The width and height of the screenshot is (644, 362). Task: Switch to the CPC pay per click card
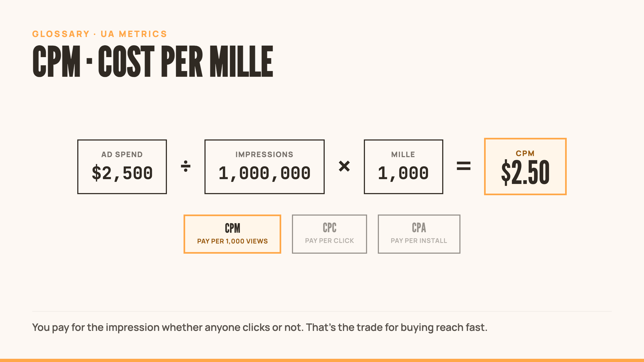tap(330, 234)
